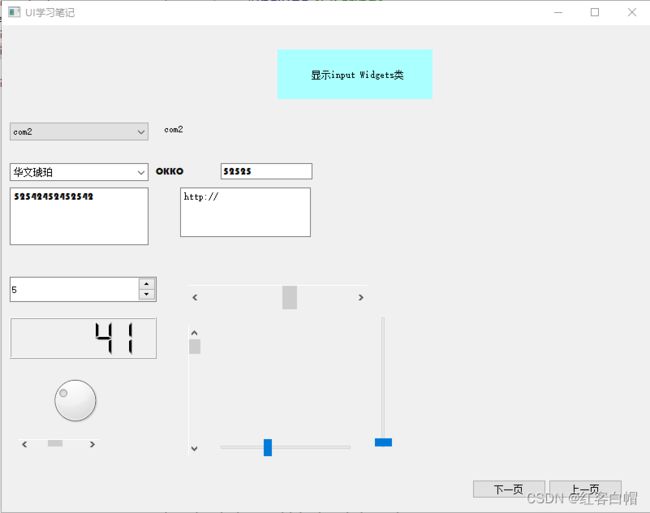Click the blue handle of the horizontal slider
Viewport: 650px width, 513px height.
click(268, 448)
